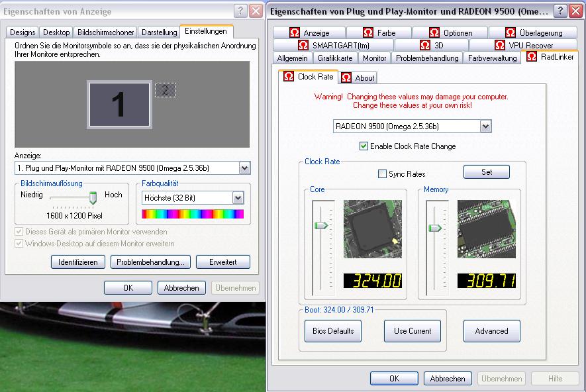Open the Anzeige monitor selection dropdown
The image size is (586, 392).
pyautogui.click(x=245, y=168)
